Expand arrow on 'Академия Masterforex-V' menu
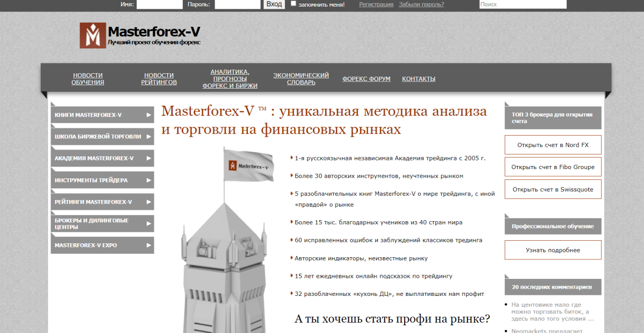Screen dimensions: 644x333 tap(149, 158)
